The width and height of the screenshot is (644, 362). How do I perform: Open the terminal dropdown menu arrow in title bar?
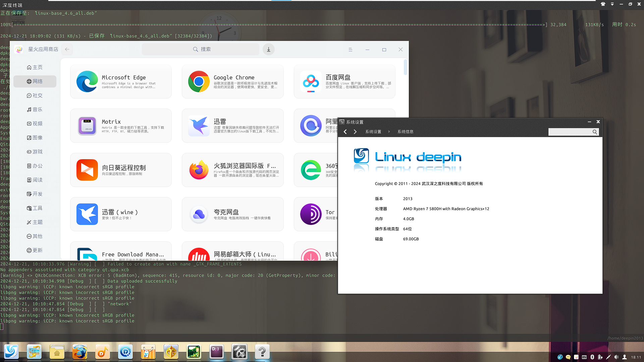(x=612, y=4)
